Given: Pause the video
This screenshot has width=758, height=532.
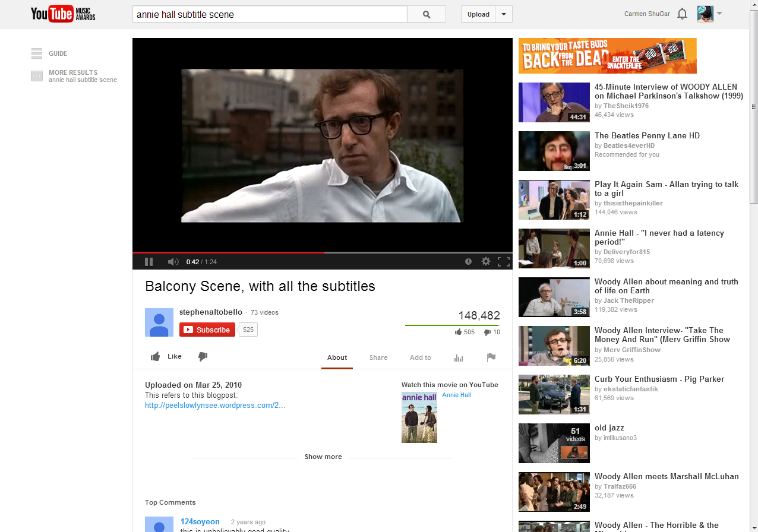Looking at the screenshot, I should point(149,261).
